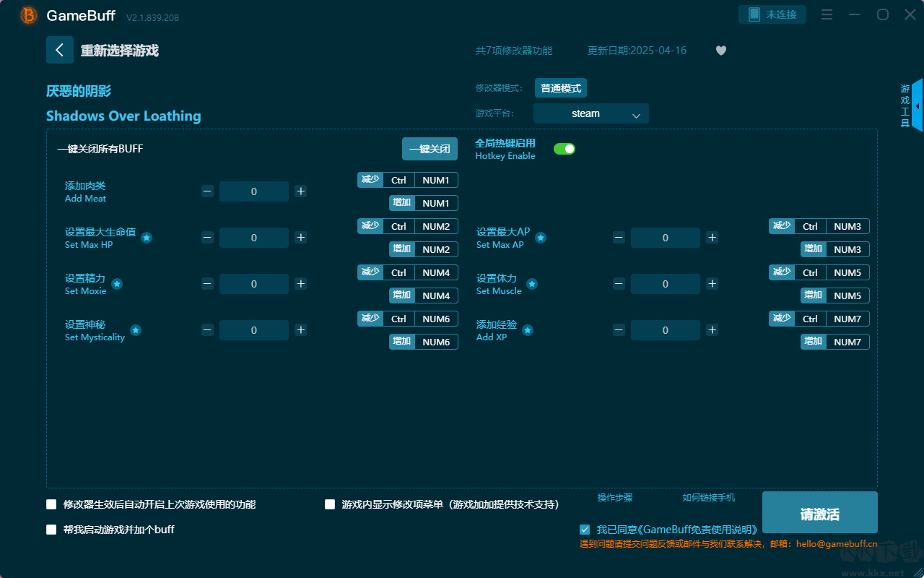Image resolution: width=924 pixels, height=578 pixels.
Task: Expand the game tools side panel
Action: tap(916, 105)
